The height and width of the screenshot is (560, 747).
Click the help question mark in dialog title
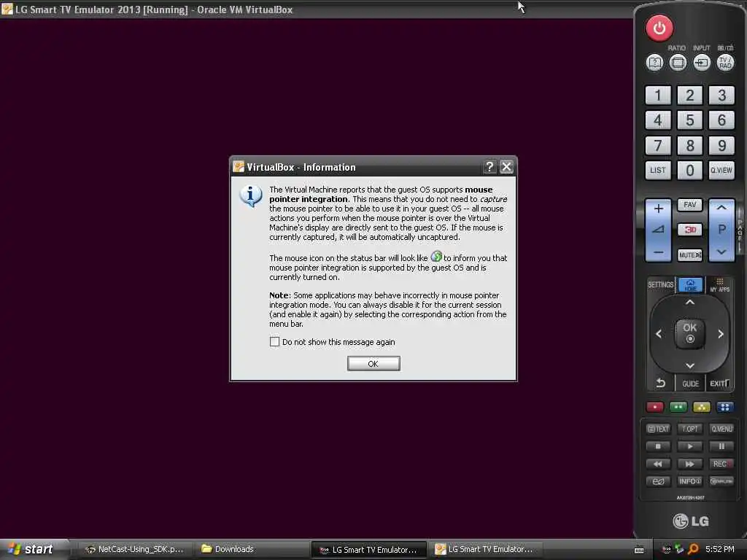point(489,167)
